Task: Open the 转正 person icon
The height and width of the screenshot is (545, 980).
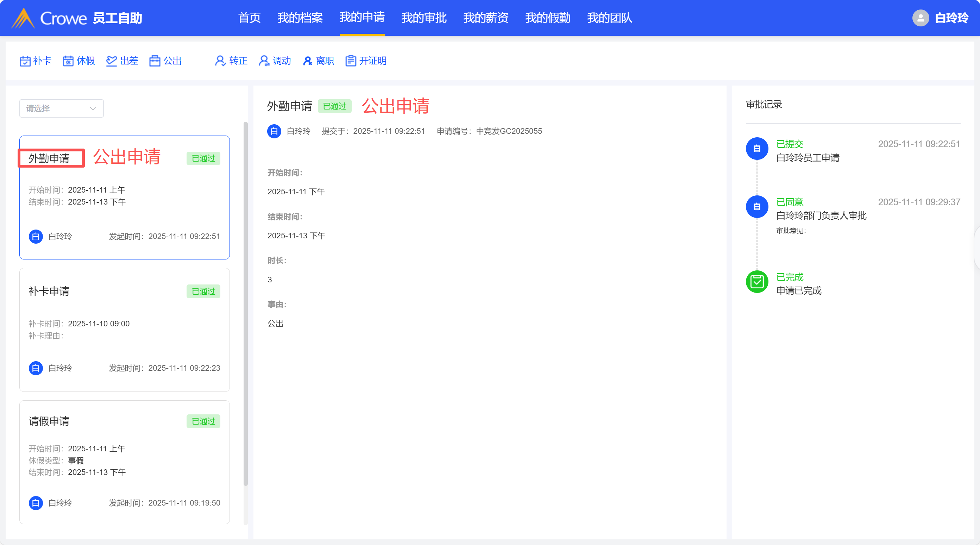Action: (220, 61)
